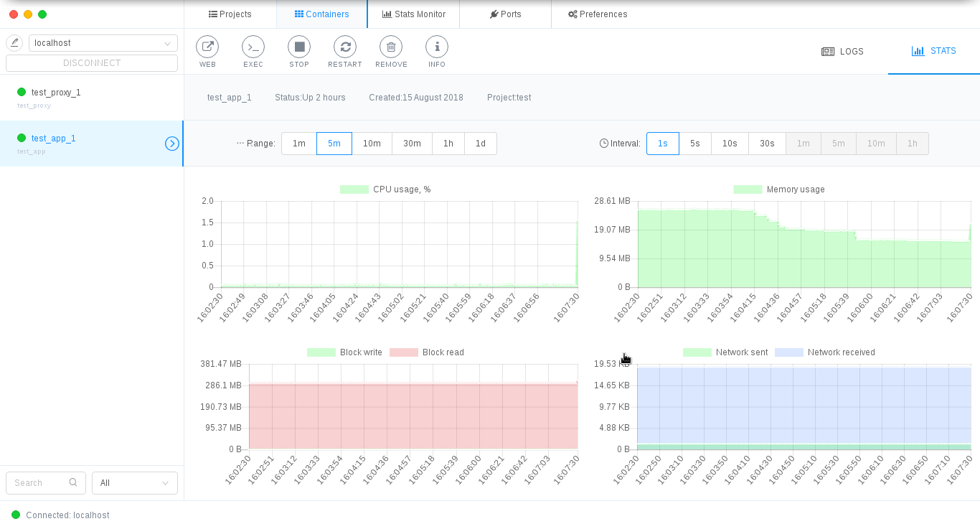Show container Info icon
Screen dimensions: 980x529
tap(437, 47)
